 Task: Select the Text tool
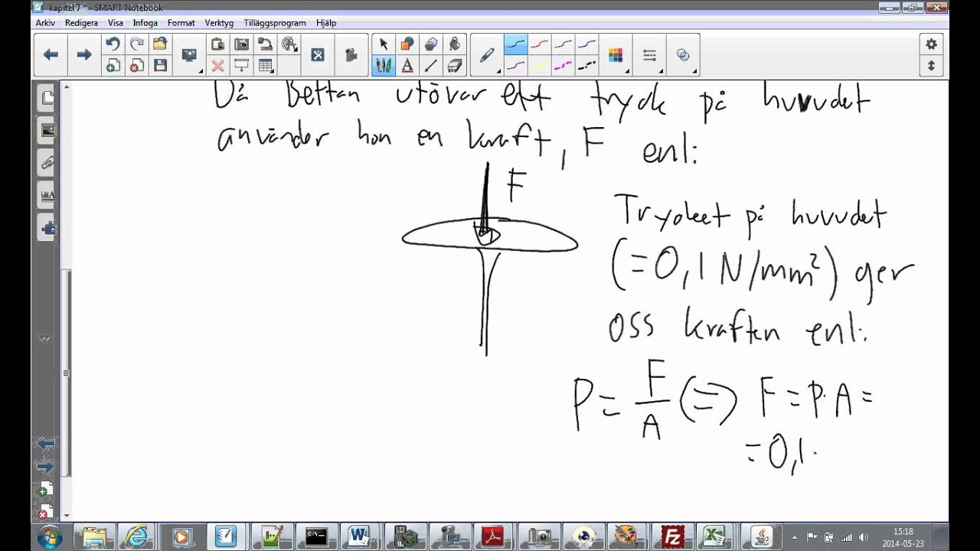(407, 66)
